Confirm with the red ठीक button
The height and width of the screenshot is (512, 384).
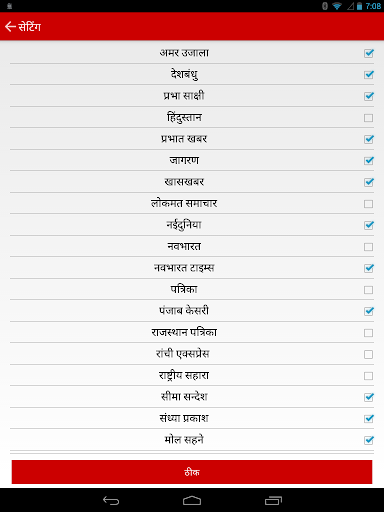192,472
